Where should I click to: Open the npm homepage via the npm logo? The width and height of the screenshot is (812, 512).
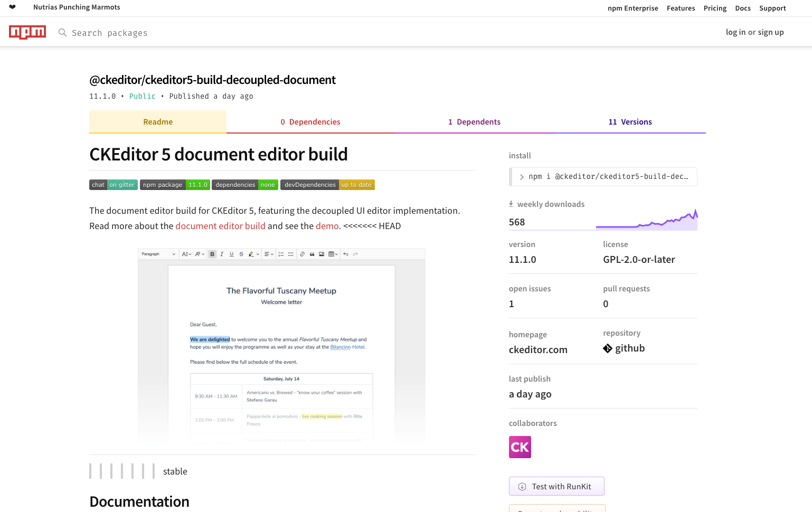tap(27, 32)
